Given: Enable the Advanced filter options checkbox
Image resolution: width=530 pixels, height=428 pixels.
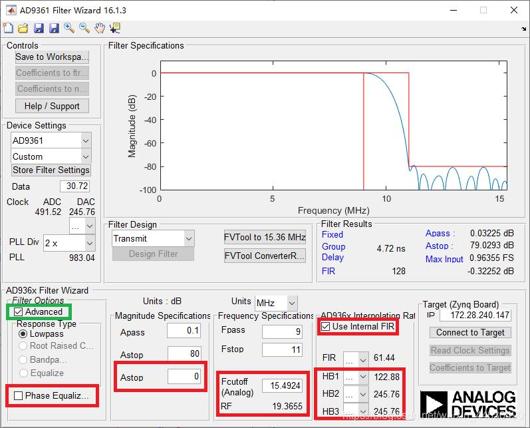Looking at the screenshot, I should point(18,312).
